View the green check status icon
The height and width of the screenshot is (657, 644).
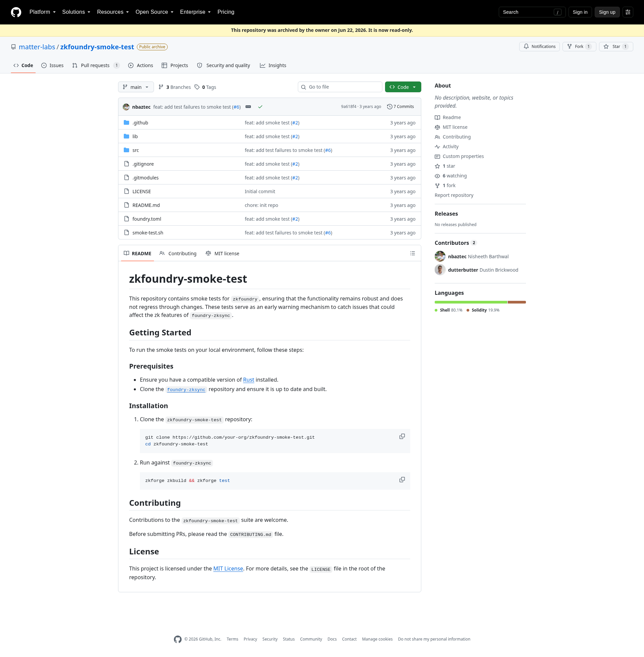click(260, 107)
